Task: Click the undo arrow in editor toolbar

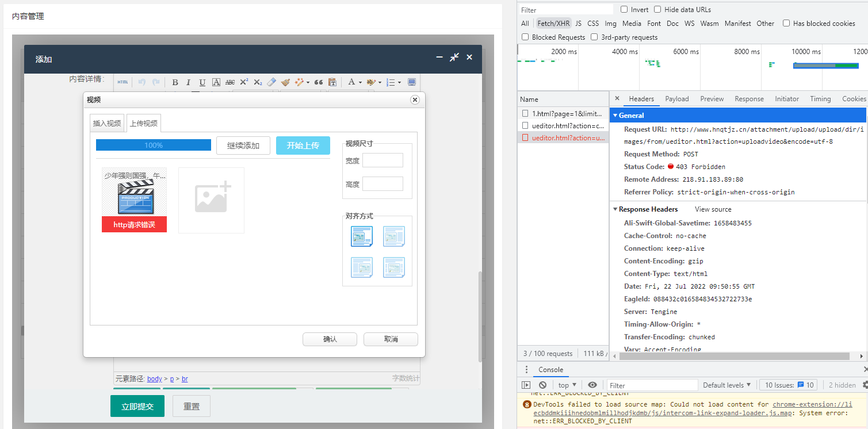Action: pyautogui.click(x=142, y=82)
